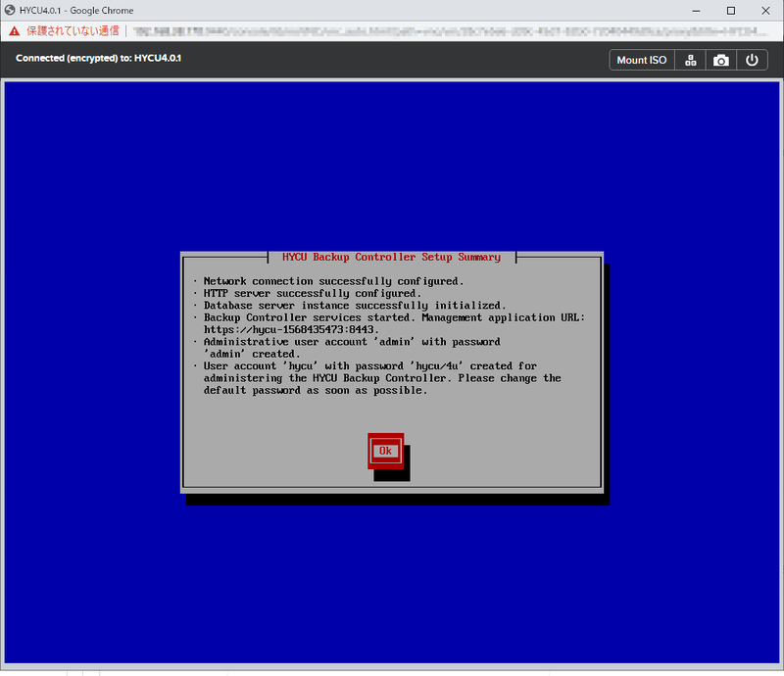Click 'Database server instance successfully initialized.' line
This screenshot has width=784, height=676.
tap(355, 305)
